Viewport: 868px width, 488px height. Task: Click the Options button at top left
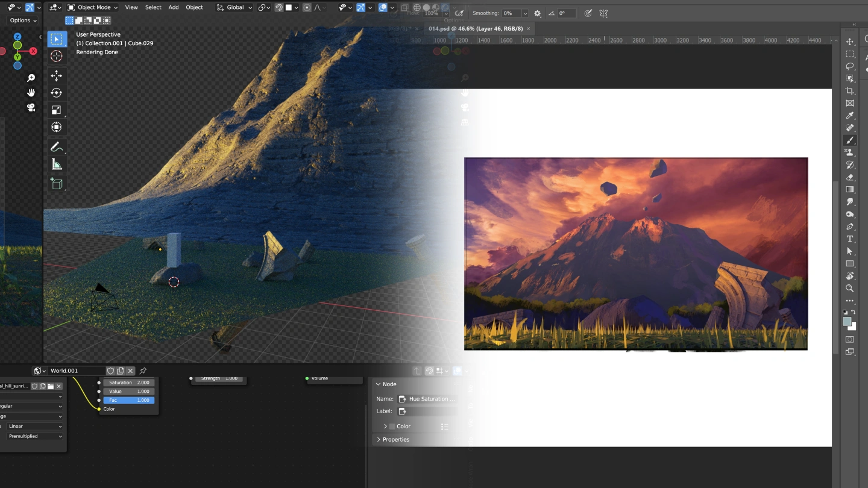click(24, 20)
